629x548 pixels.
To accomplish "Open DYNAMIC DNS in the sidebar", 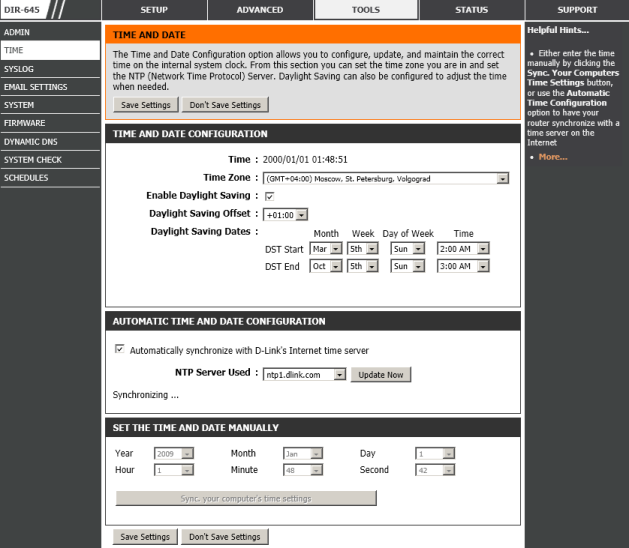I will [50, 142].
